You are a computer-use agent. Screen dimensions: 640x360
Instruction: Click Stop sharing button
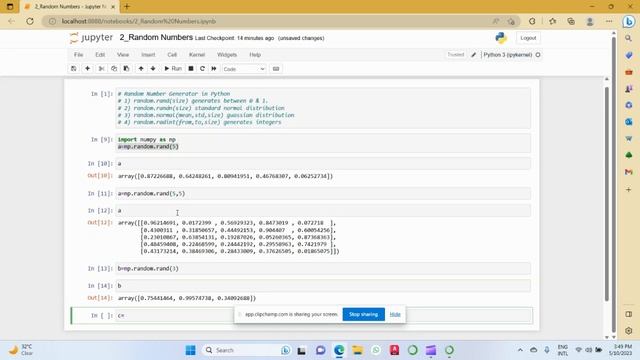point(363,314)
